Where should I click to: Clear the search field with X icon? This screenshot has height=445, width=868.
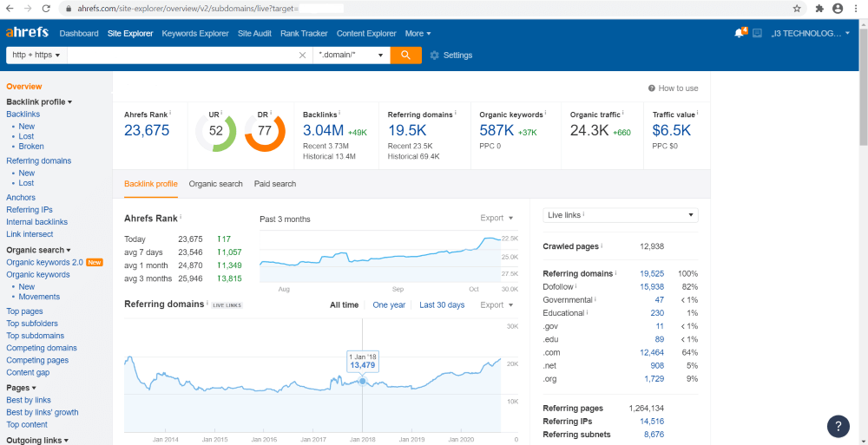tap(302, 56)
